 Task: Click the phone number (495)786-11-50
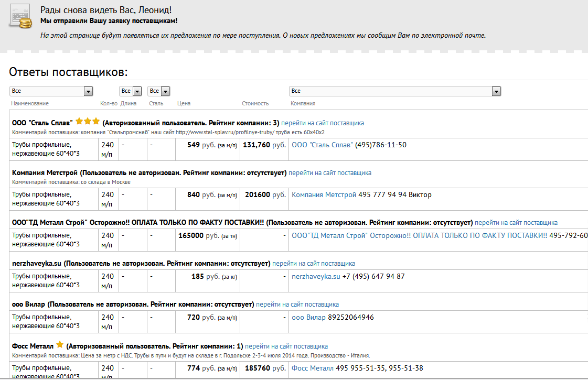click(381, 145)
